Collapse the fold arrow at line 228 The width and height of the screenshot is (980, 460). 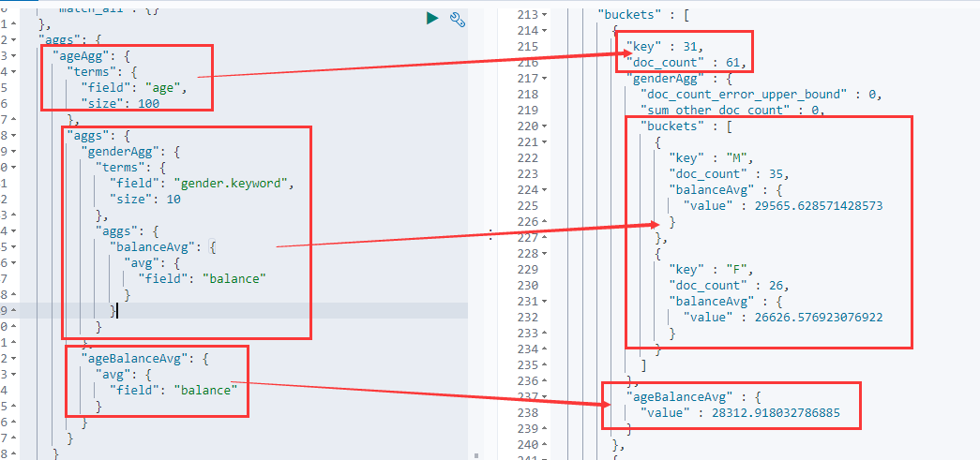(544, 253)
